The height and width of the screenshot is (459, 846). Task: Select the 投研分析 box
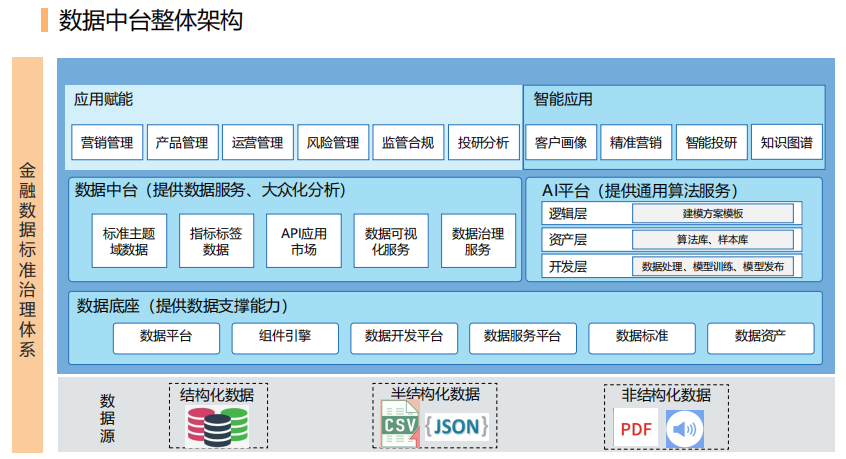pyautogui.click(x=483, y=142)
